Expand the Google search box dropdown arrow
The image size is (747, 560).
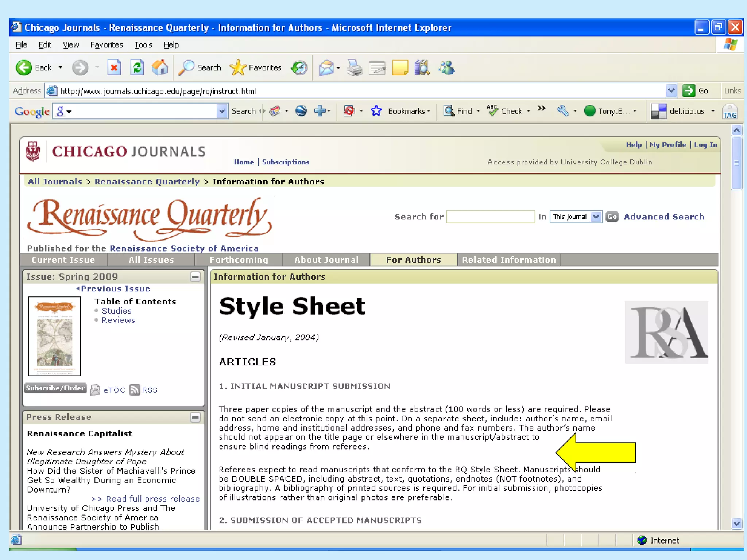222,111
